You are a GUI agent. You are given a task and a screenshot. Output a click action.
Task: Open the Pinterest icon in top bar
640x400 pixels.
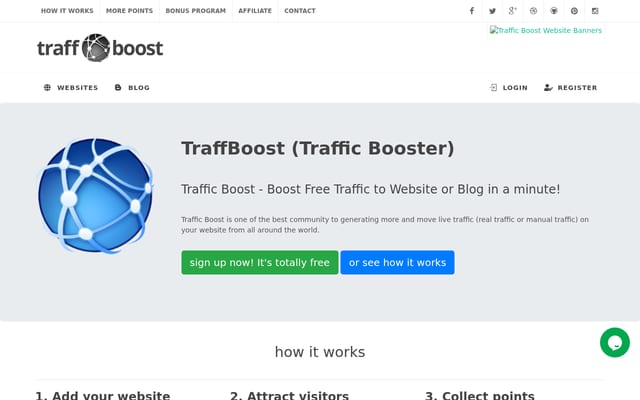574,11
